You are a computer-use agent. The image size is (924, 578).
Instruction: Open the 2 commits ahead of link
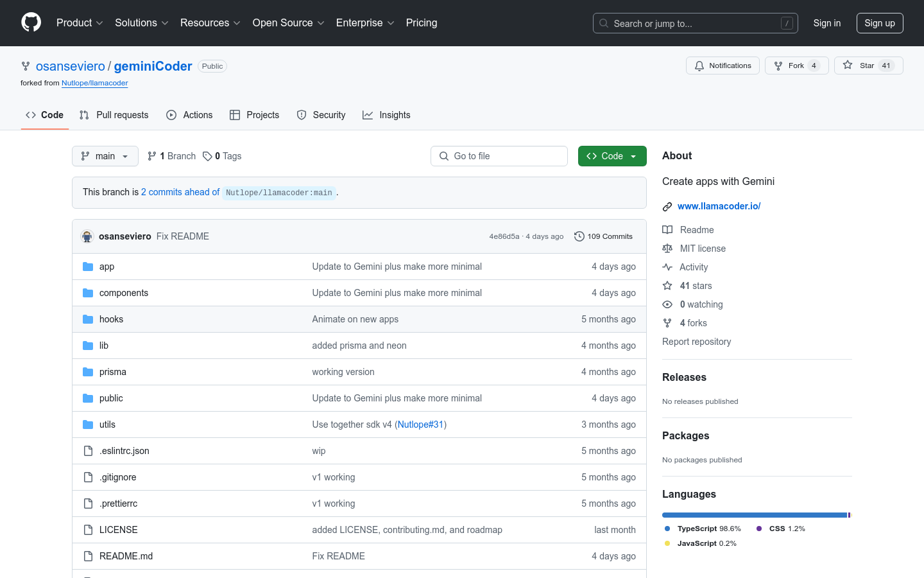point(180,192)
